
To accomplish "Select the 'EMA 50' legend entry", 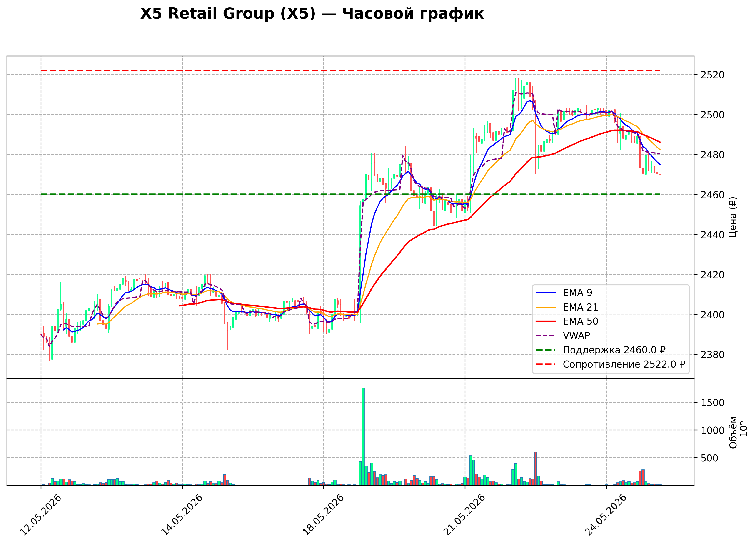I will pos(580,321).
